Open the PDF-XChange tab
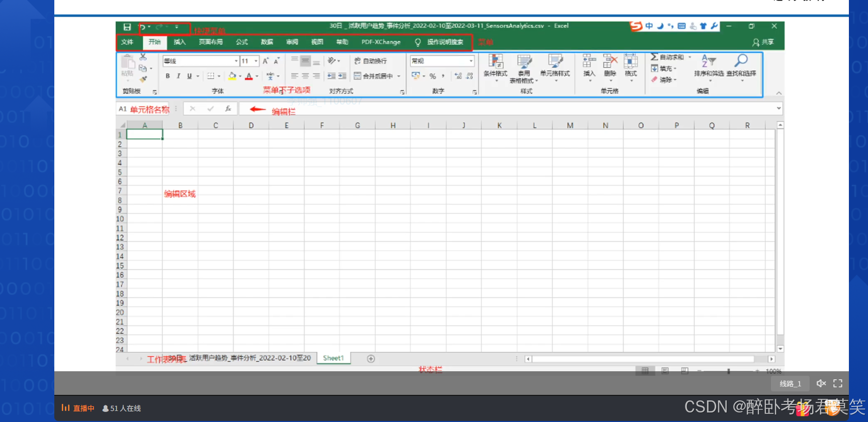Viewport: 868px width, 422px height. pos(381,42)
